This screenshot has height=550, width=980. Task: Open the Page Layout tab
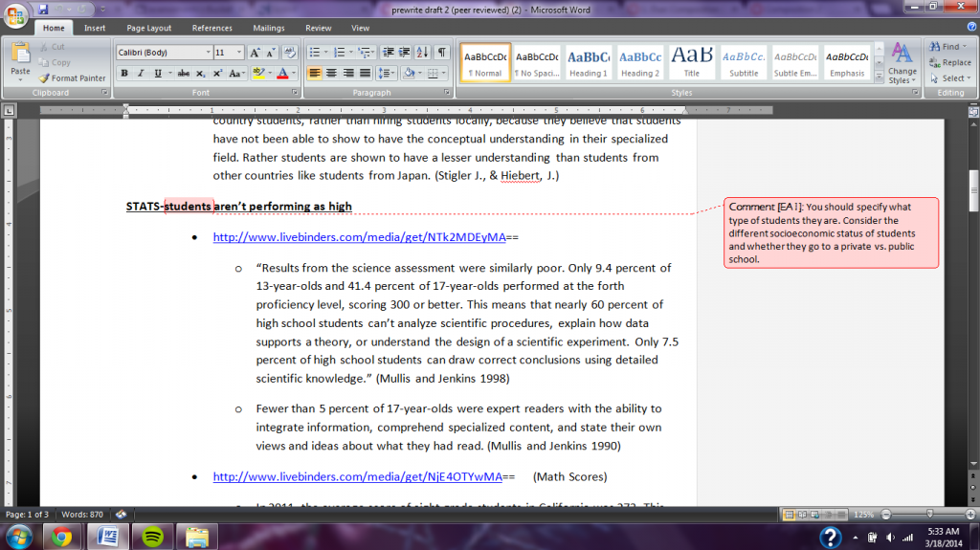coord(149,28)
